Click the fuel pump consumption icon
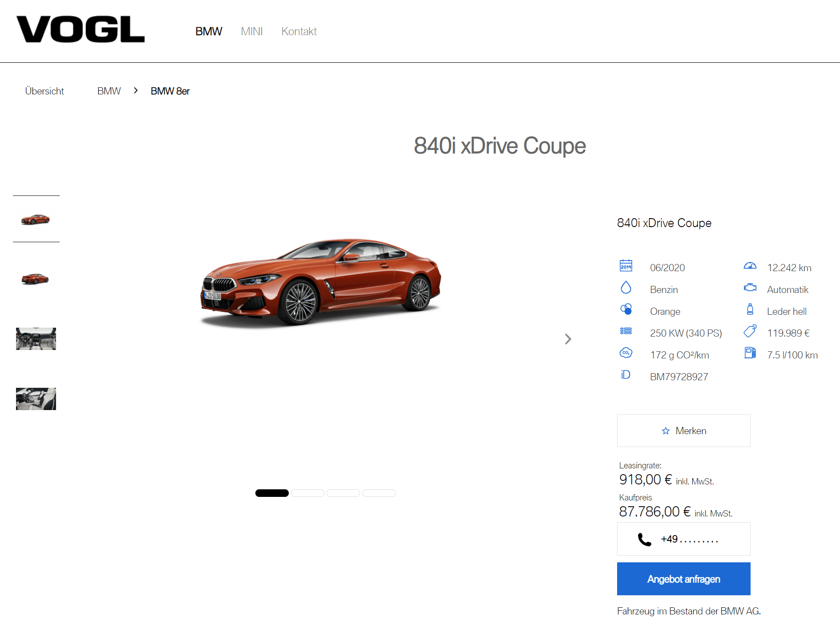This screenshot has height=626, width=840. click(x=750, y=353)
